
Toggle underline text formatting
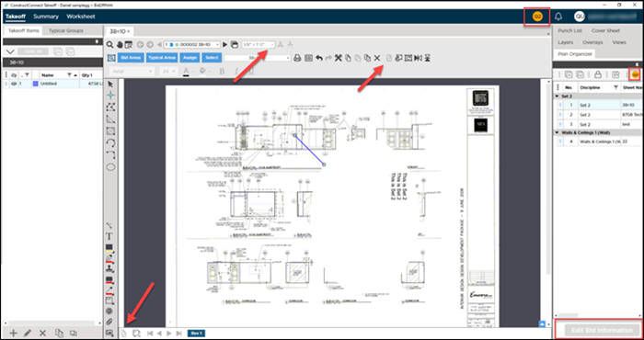point(250,72)
